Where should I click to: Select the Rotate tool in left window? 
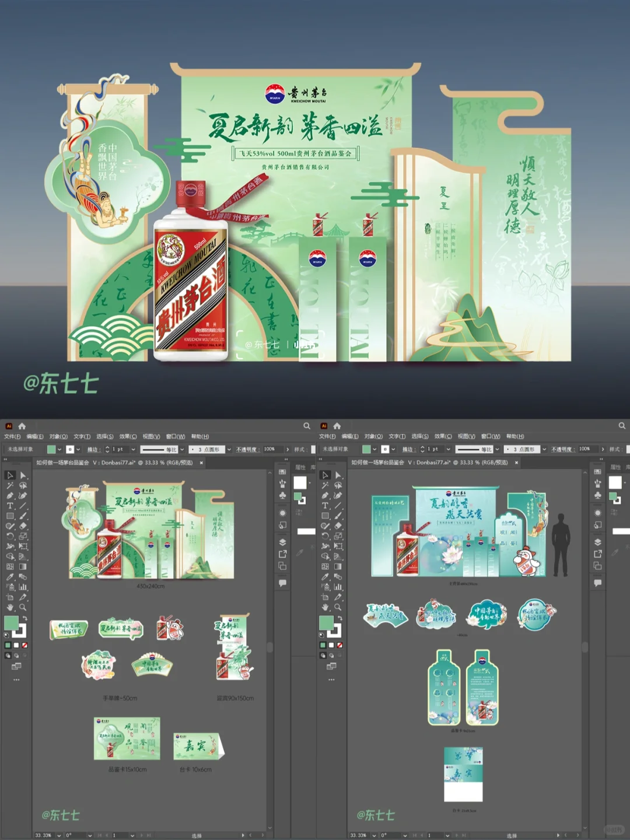10,536
